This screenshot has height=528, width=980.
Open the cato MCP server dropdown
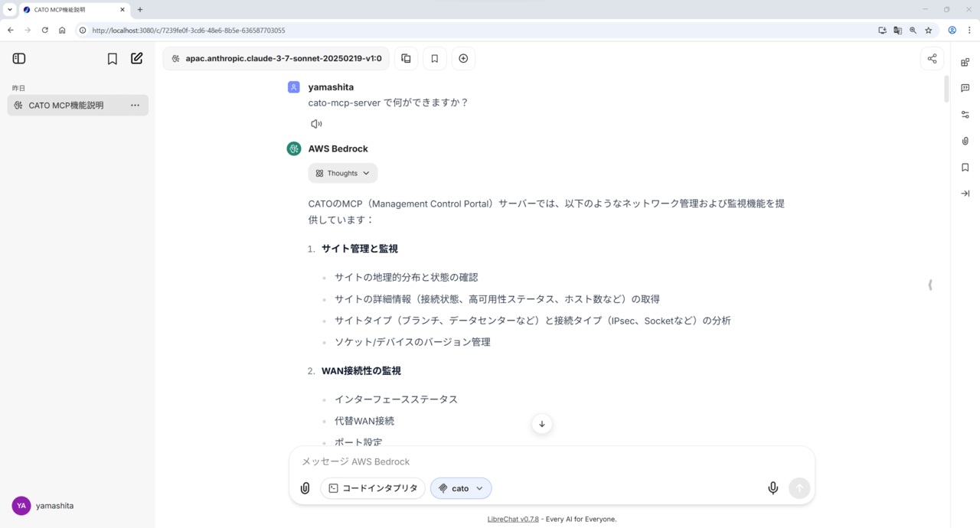point(461,488)
